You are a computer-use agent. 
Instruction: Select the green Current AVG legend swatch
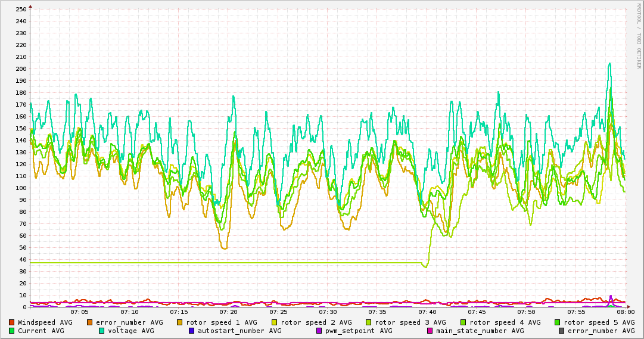click(x=11, y=331)
